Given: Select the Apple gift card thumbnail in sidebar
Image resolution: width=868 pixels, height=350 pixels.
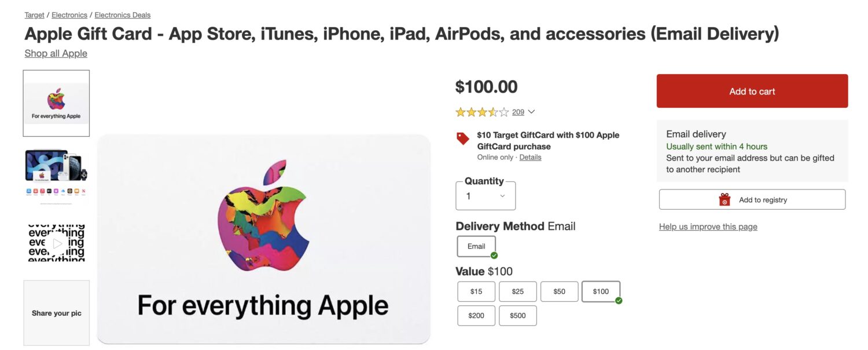Looking at the screenshot, I should click(x=56, y=103).
